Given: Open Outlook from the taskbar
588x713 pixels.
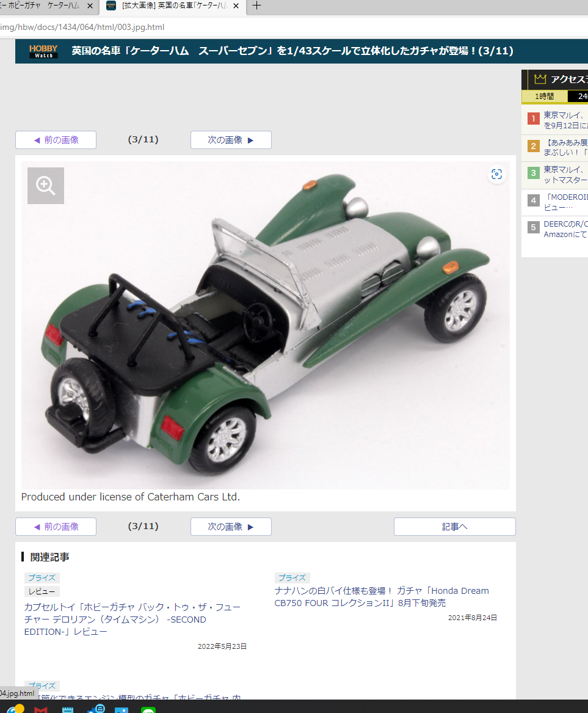Looking at the screenshot, I should coord(96,709).
